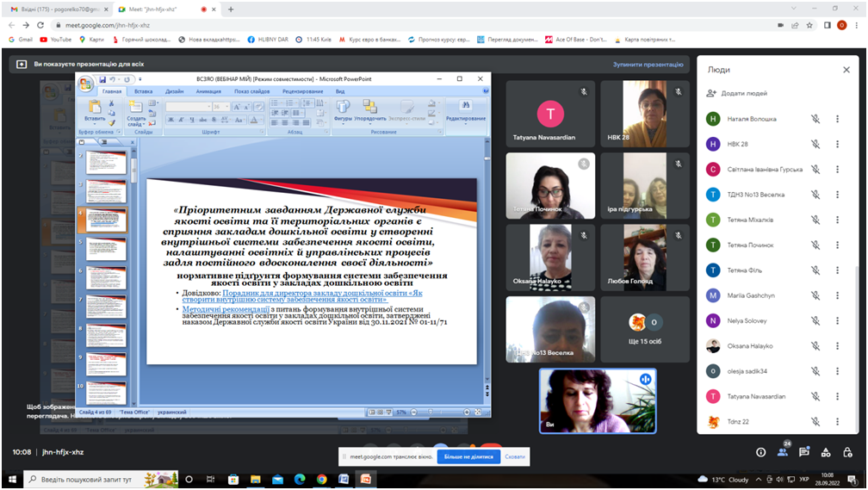Open the Методичні рекомендації hyperlink on slide
The width and height of the screenshot is (868, 490).
pos(226,309)
